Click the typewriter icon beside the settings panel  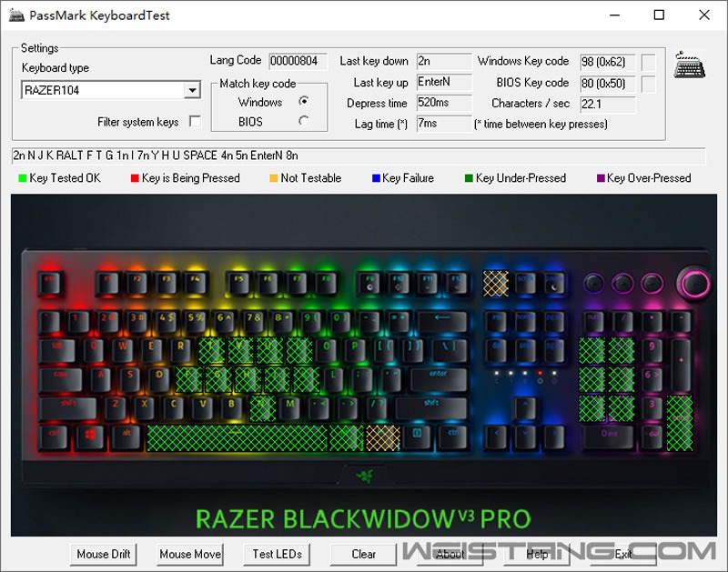[690, 65]
